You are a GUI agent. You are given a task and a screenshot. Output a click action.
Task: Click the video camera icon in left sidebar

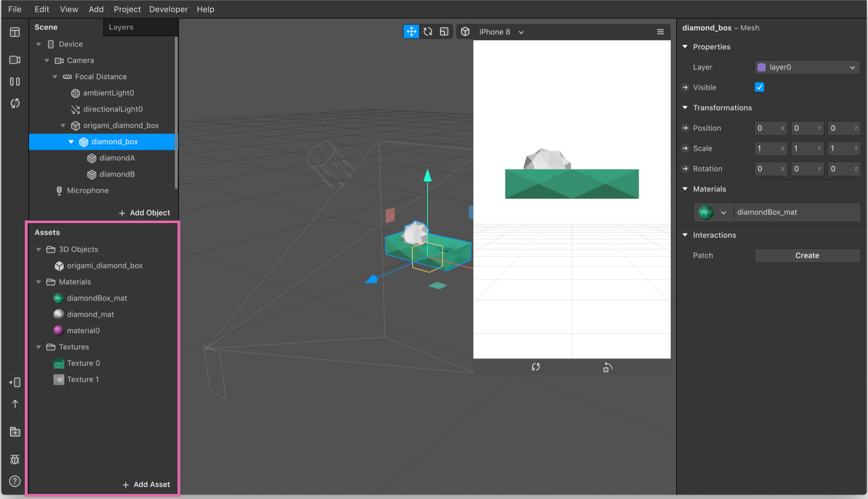(x=15, y=60)
